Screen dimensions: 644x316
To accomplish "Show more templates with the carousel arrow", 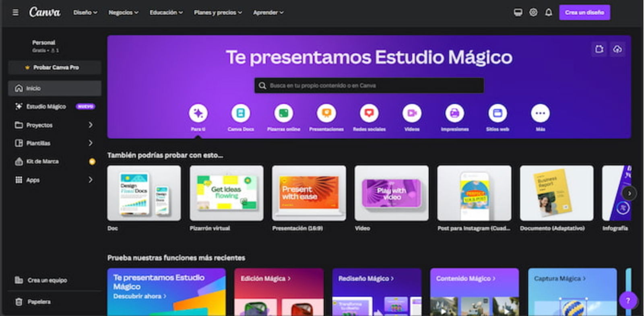I will tap(630, 194).
